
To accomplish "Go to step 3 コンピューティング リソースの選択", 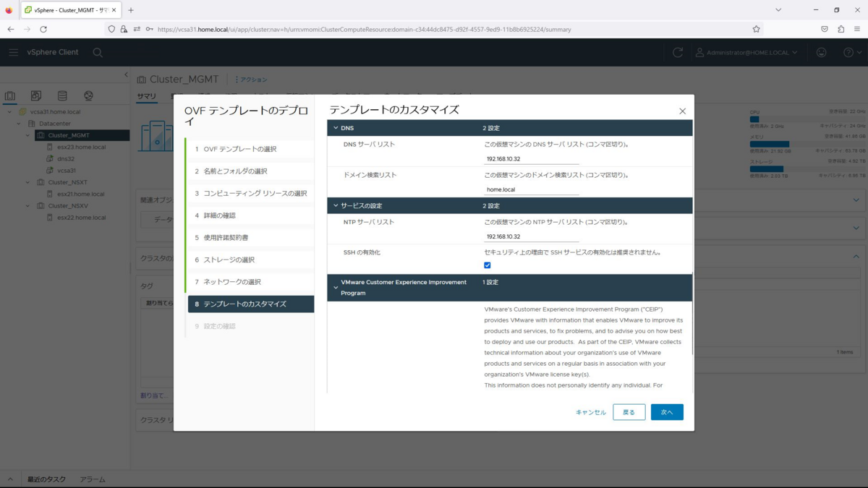I will (x=250, y=193).
